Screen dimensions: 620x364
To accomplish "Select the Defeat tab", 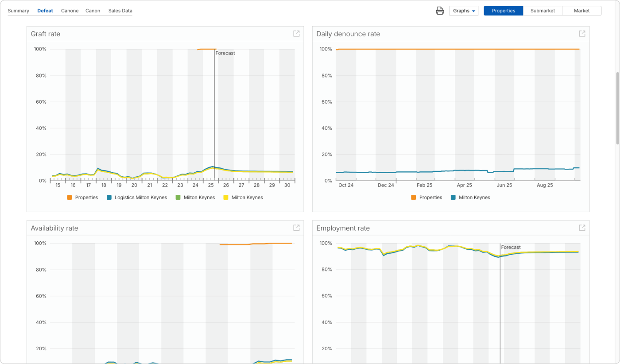I will click(x=45, y=11).
